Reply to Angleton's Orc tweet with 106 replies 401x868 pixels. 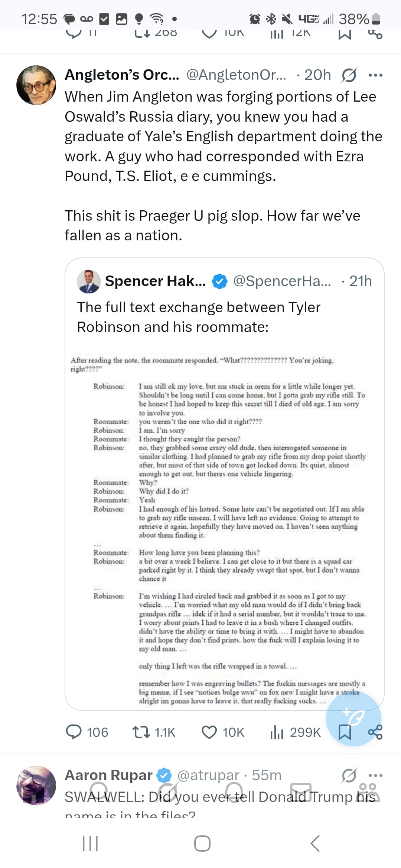(74, 732)
